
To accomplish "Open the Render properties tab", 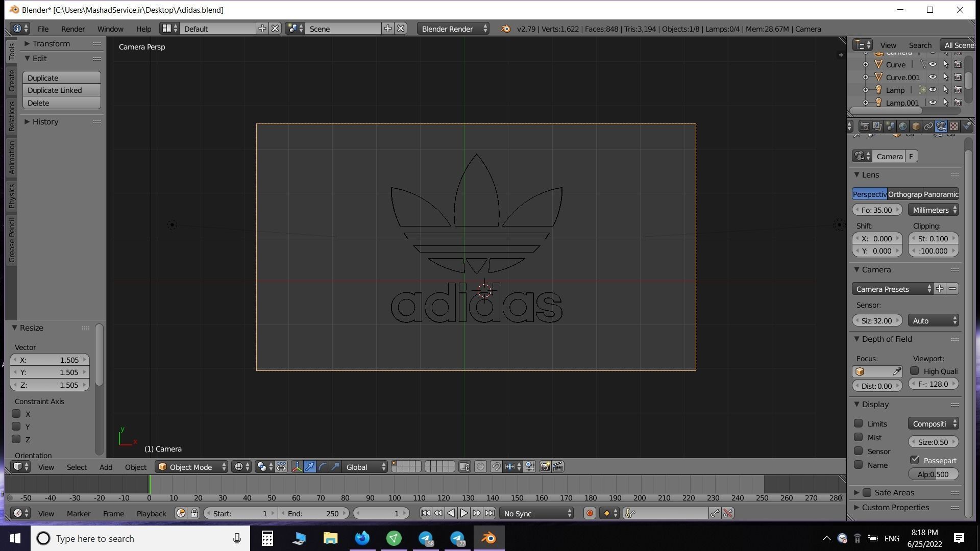I will click(865, 126).
